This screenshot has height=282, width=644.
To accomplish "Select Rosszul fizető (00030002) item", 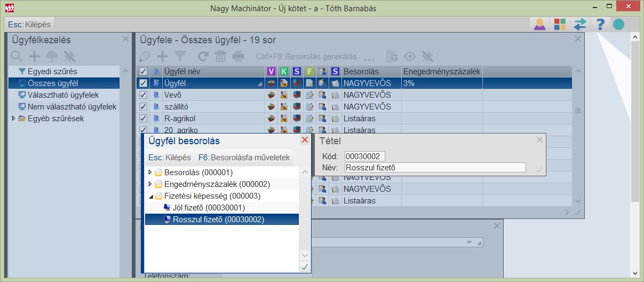I will (x=222, y=219).
